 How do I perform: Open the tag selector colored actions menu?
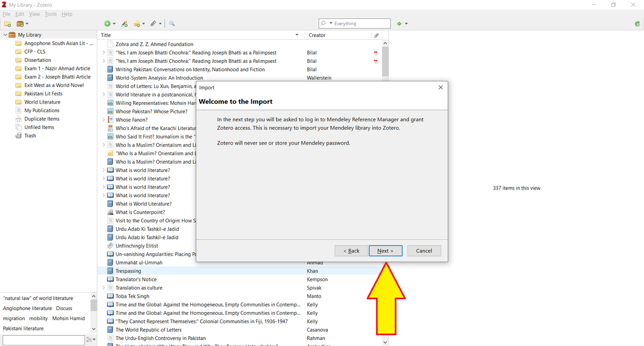91,340
